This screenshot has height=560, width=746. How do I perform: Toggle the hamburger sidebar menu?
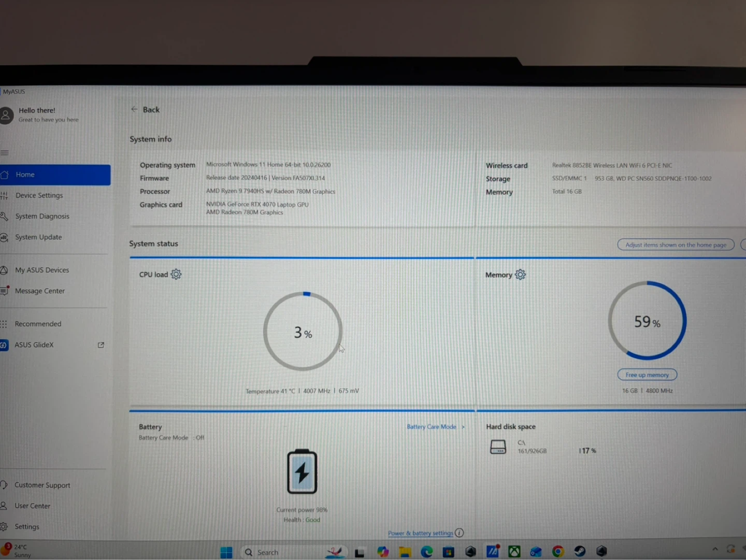pos(5,152)
